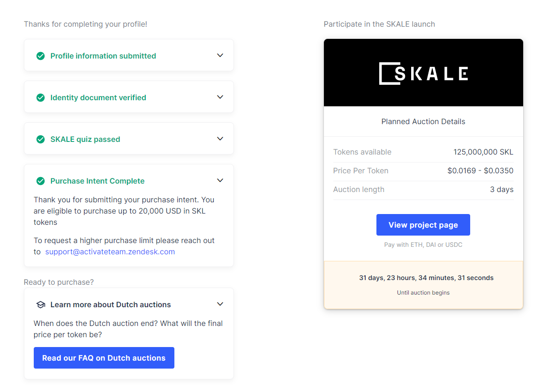Click graduation cap icon for Dutch auctions
The height and width of the screenshot is (392, 548).
click(x=41, y=305)
